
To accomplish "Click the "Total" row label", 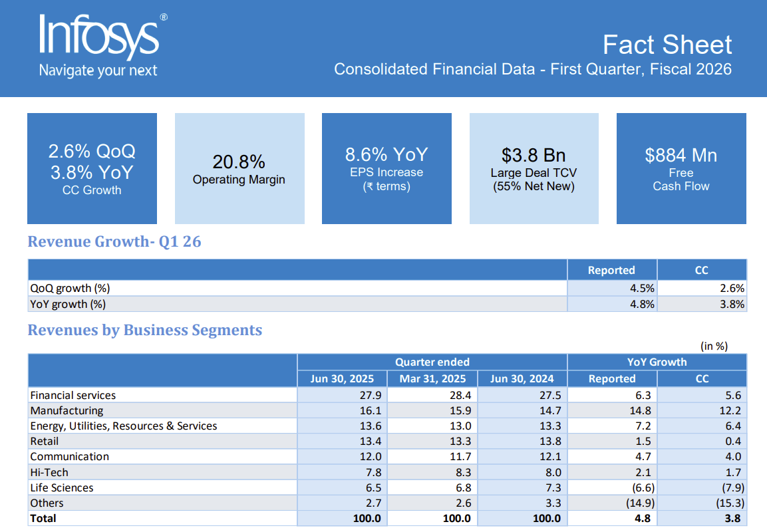I will tap(43, 518).
